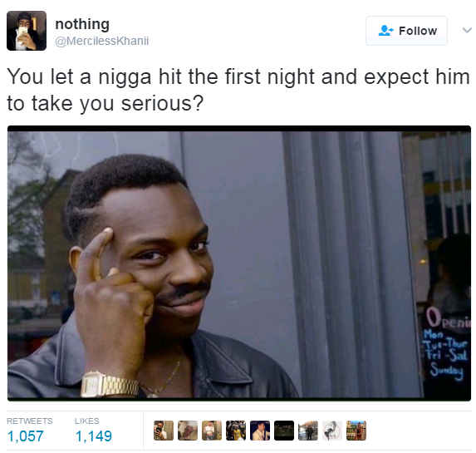
Task: Open third liker avatar in white top
Action: coord(212,431)
